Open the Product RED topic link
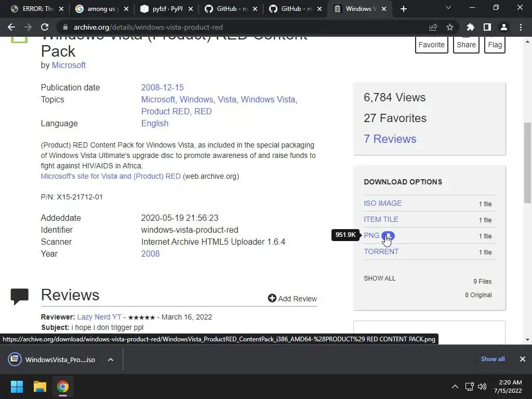The image size is (532, 399). click(x=165, y=111)
